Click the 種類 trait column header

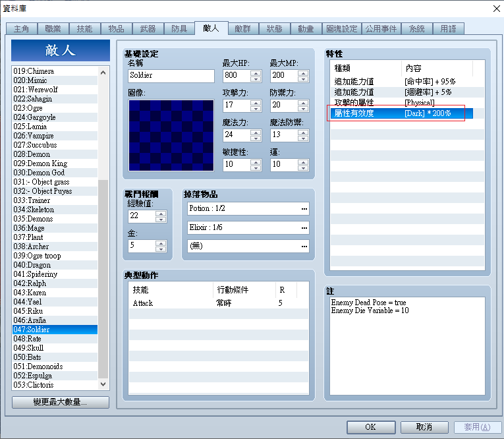pos(366,68)
